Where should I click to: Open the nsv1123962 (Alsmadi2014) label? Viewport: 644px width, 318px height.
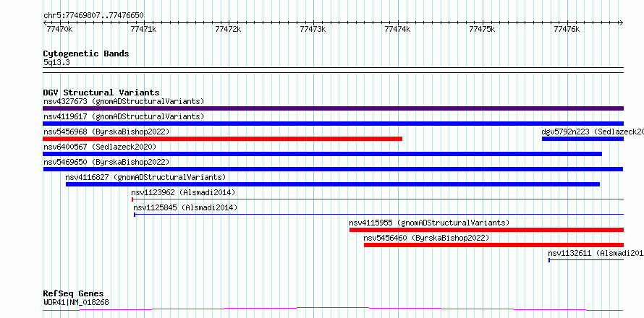(183, 192)
